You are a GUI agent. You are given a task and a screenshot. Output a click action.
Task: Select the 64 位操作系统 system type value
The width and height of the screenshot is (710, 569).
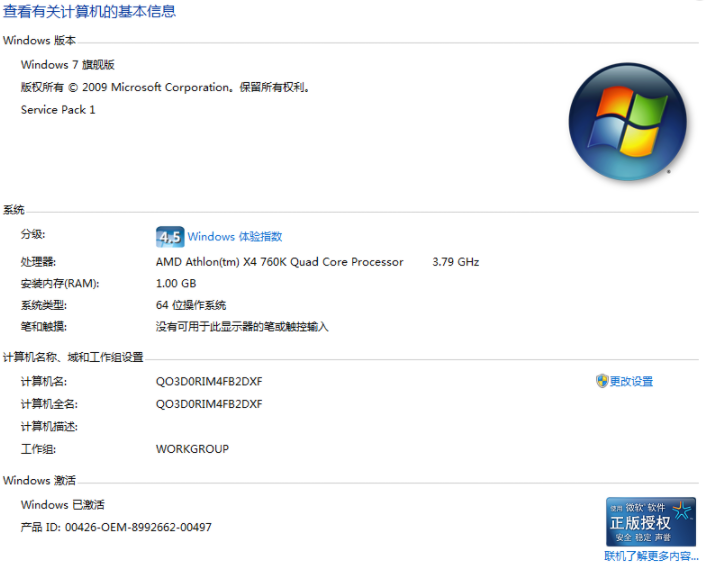191,305
